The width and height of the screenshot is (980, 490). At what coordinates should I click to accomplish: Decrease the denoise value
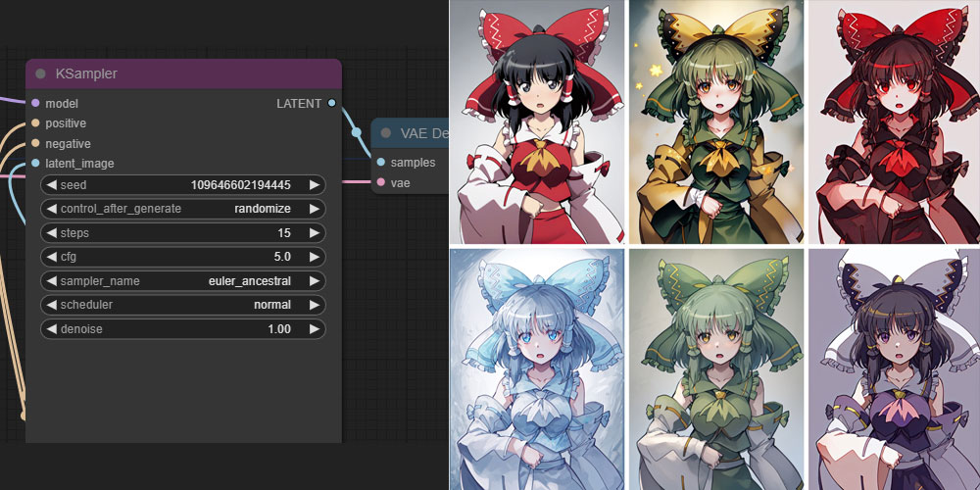coord(51,329)
